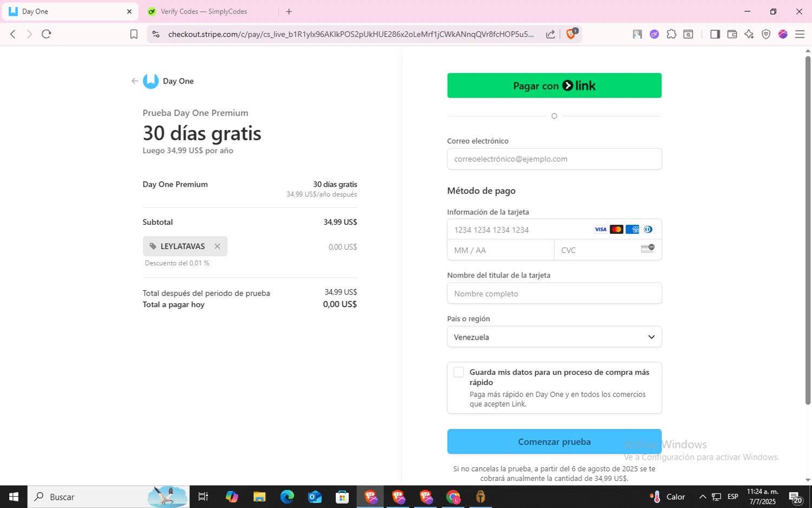The height and width of the screenshot is (508, 812).
Task: Click the Day One logo icon
Action: click(150, 81)
